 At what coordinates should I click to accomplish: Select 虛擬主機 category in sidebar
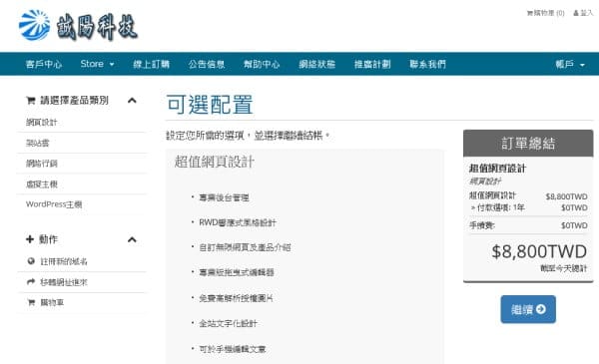pos(41,184)
